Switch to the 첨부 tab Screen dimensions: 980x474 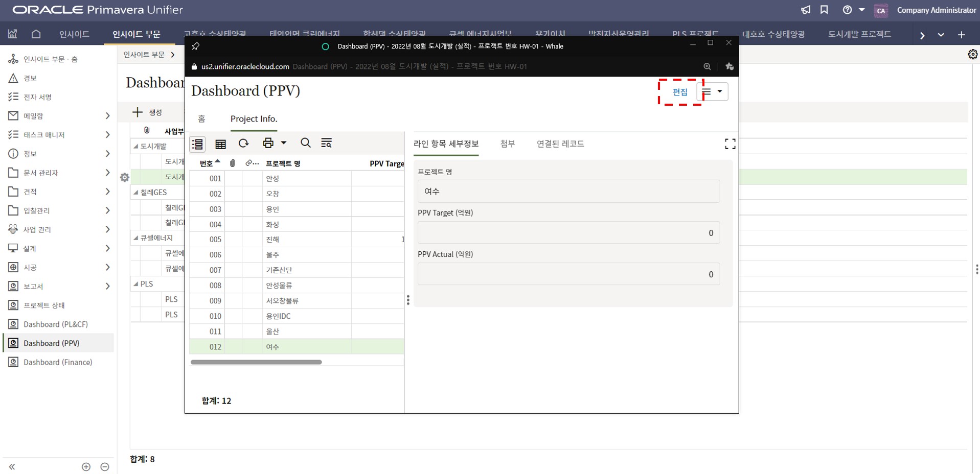[507, 144]
